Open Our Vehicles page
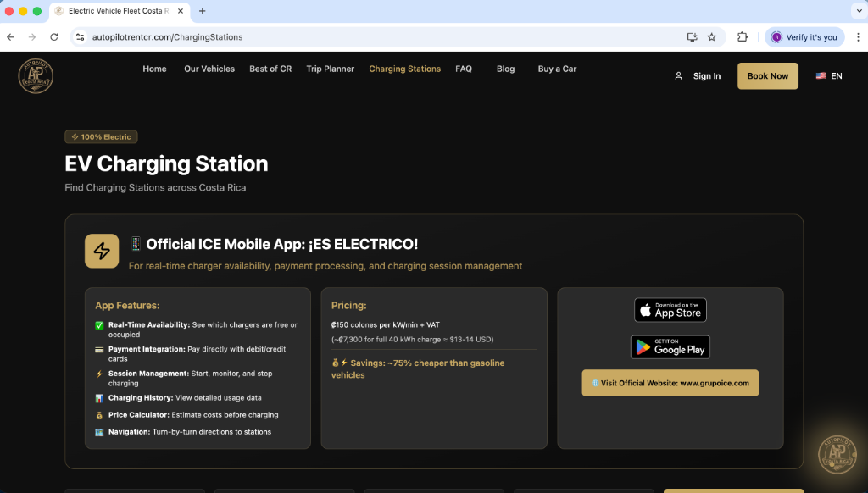This screenshot has width=868, height=493. (x=209, y=69)
